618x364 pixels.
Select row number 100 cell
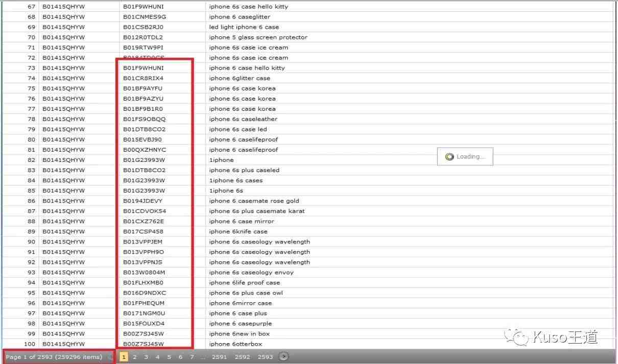[x=30, y=344]
